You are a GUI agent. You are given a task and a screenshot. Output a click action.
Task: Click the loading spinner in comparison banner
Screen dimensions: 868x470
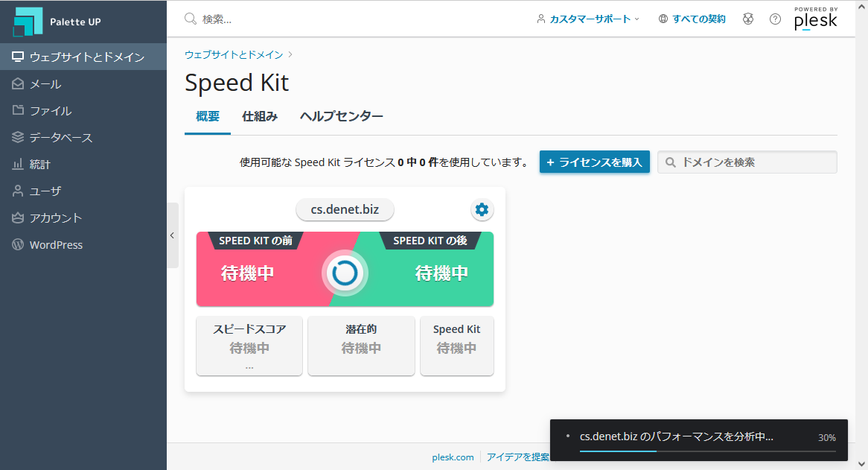(x=345, y=273)
